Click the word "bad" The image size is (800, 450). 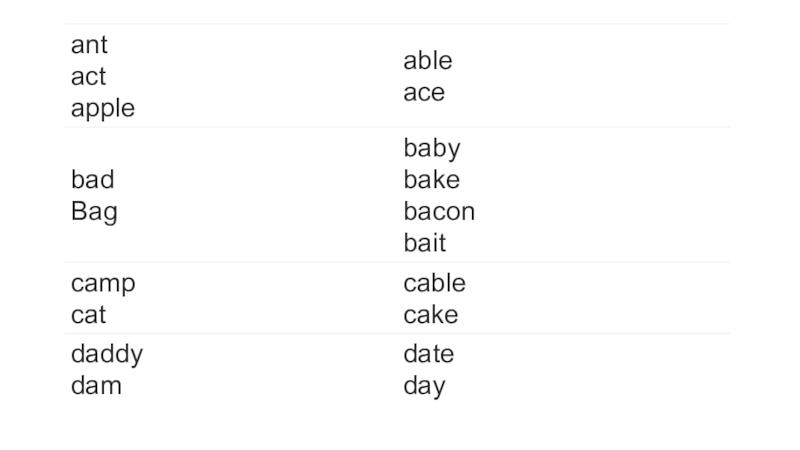pos(92,180)
